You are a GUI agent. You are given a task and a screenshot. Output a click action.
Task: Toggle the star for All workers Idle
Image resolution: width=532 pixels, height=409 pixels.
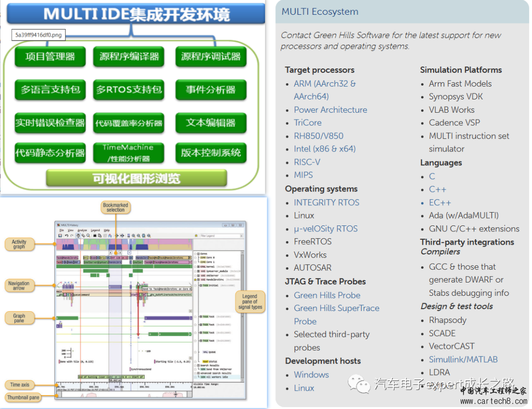coord(195,377)
